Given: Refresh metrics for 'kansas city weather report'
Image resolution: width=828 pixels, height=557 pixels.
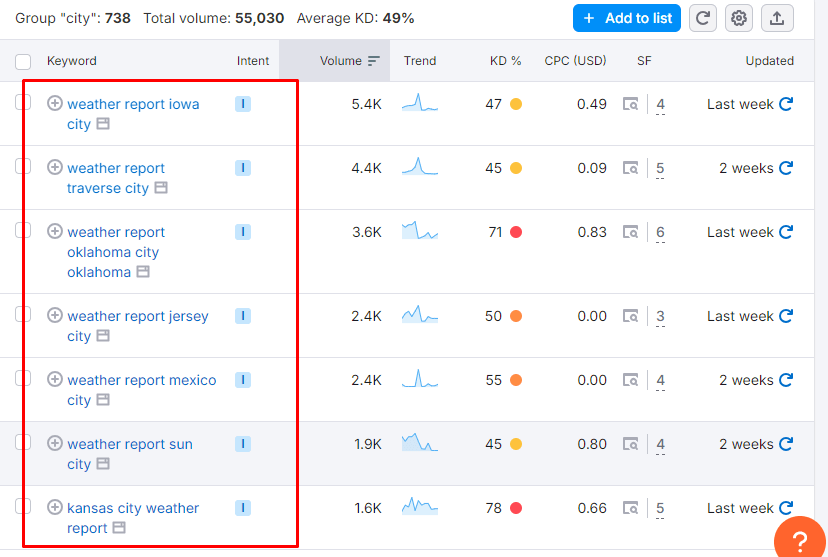Looking at the screenshot, I should click(x=786, y=508).
